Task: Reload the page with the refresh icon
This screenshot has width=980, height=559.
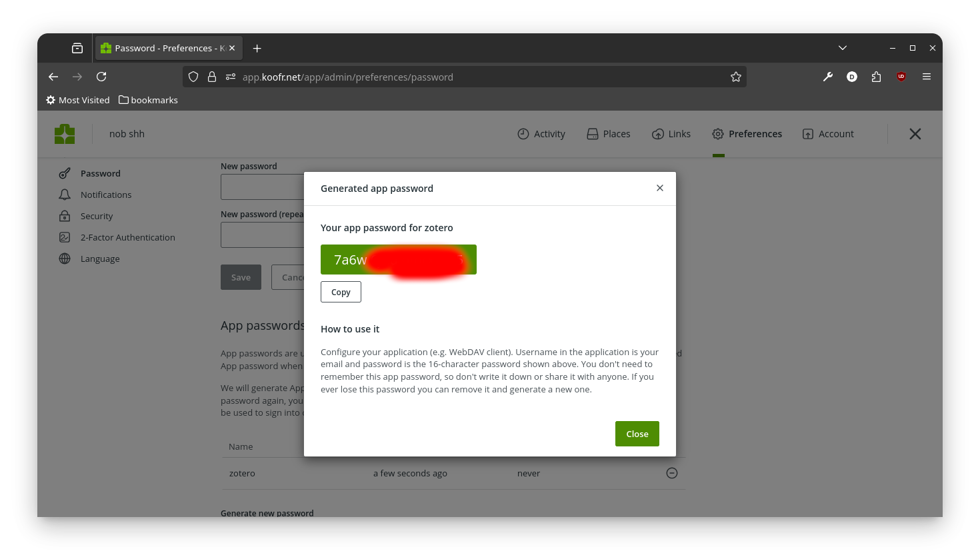Action: coord(101,77)
